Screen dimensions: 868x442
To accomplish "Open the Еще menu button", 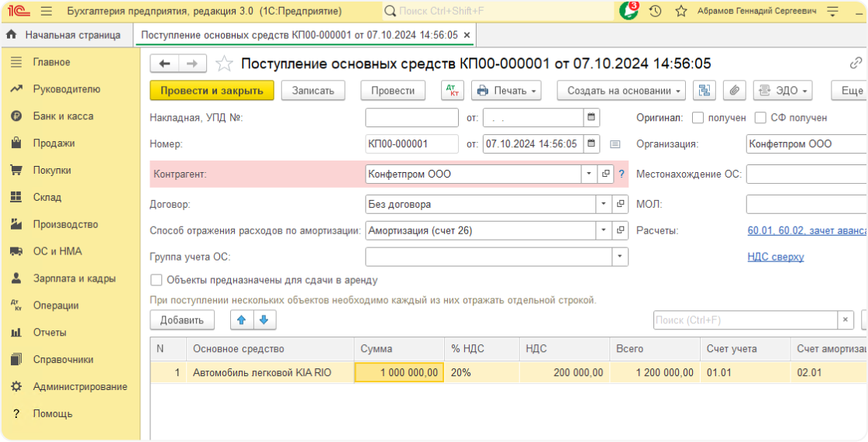I will 850,90.
